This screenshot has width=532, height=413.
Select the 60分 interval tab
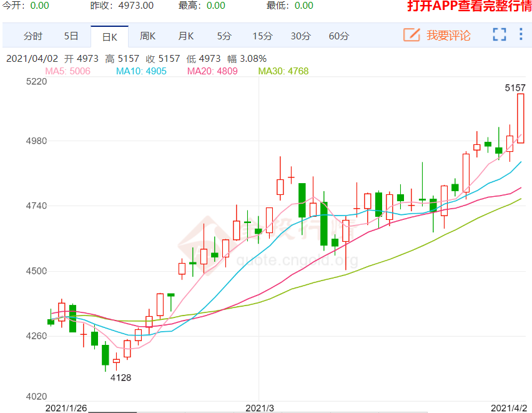(x=338, y=36)
